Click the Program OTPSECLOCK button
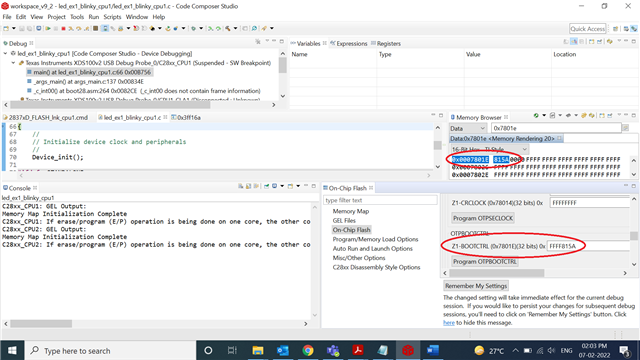This screenshot has width=640, height=360. point(483,218)
